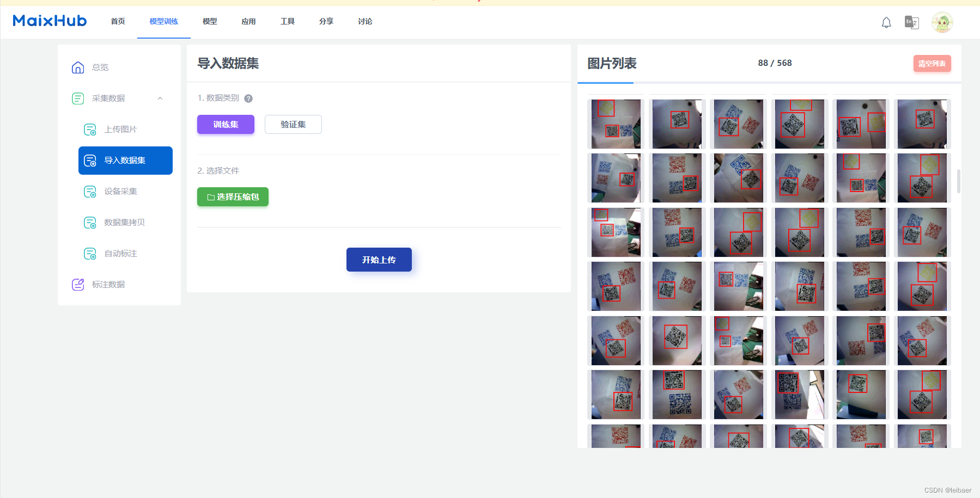Click the image list scrollbar handle
980x498 pixels.
pos(958,181)
